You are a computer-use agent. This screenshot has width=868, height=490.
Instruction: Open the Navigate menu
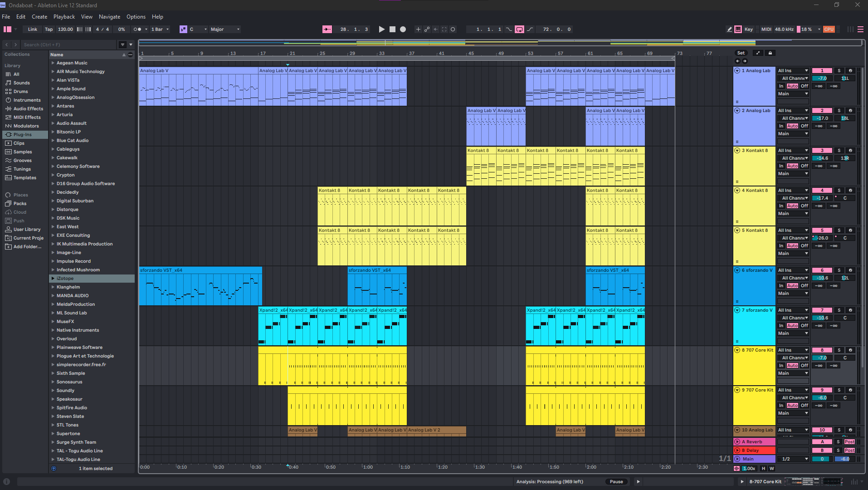109,17
